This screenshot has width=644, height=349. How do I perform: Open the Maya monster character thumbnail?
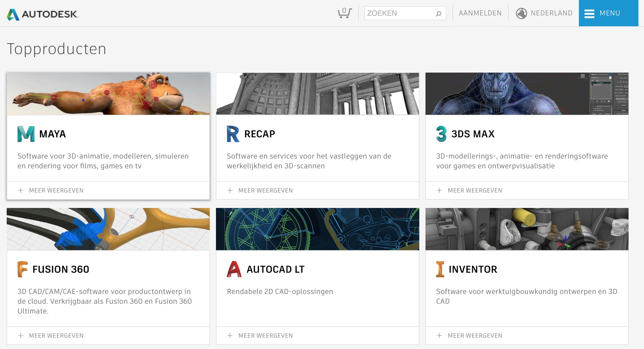[x=108, y=94]
